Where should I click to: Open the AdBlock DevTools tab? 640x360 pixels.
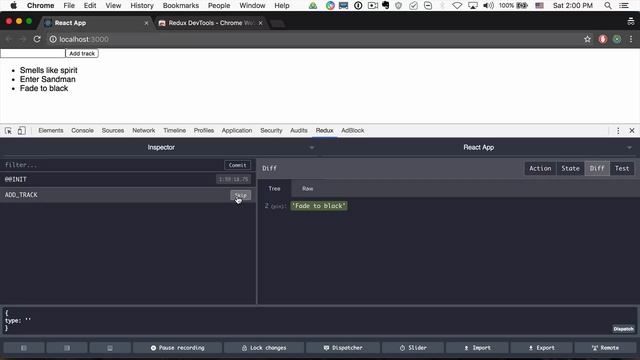(353, 131)
